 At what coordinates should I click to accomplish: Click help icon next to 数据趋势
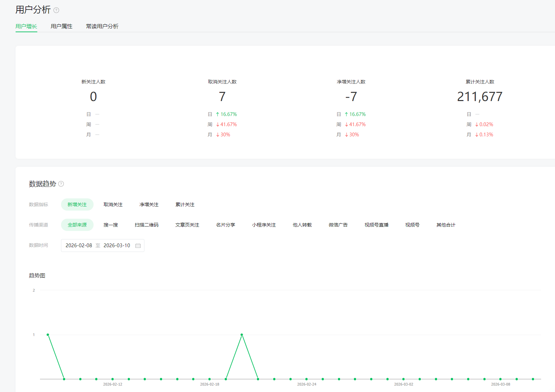coord(61,184)
